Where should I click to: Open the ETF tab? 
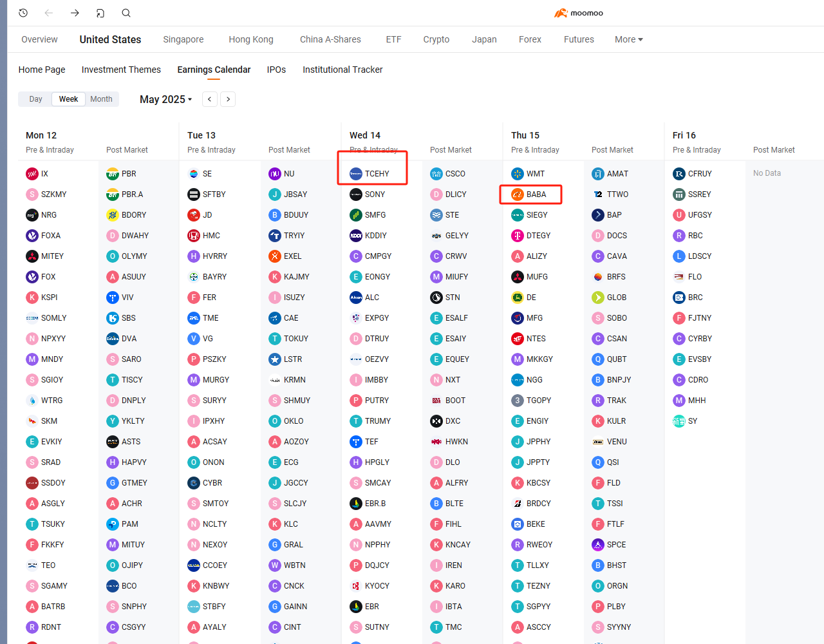coord(393,39)
